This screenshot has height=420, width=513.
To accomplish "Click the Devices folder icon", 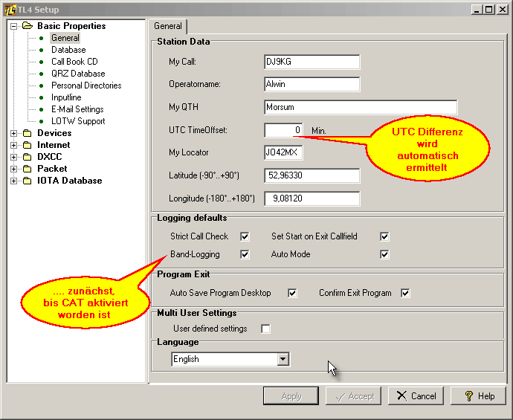I will (x=28, y=133).
